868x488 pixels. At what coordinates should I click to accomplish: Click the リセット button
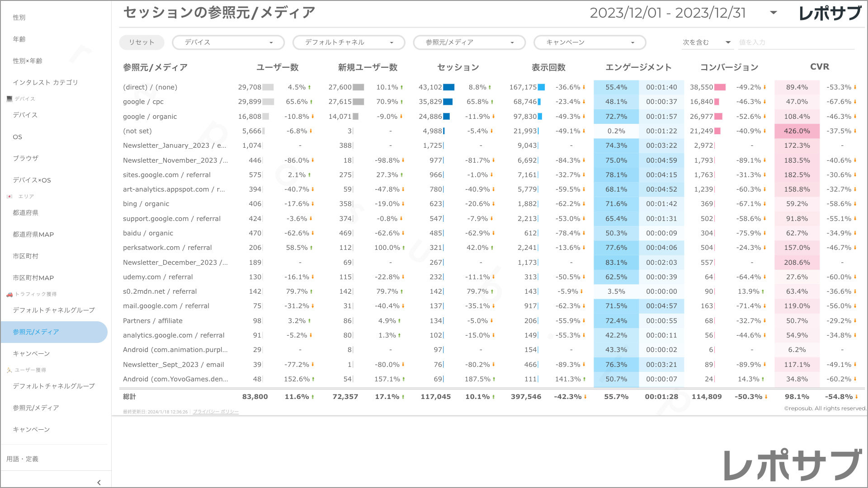[x=142, y=42]
